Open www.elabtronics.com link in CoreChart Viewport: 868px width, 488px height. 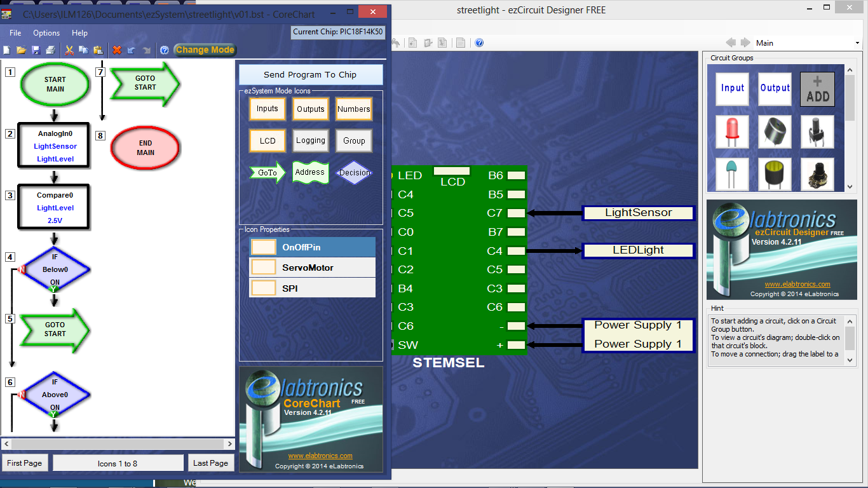320,456
